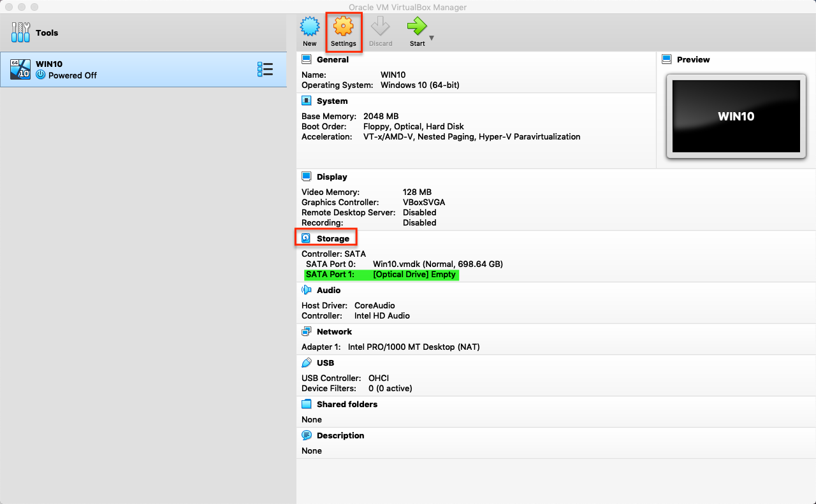Click the Powered Off state icon
The image size is (816, 504).
point(41,75)
